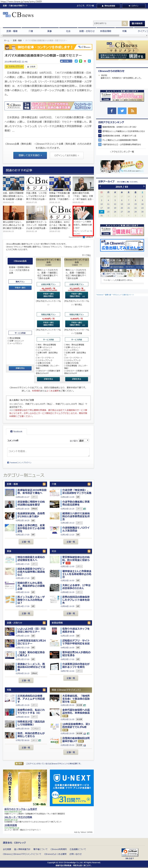
Task: Click the 購読する subscribe banner in sidebar
Action: [122, 51]
